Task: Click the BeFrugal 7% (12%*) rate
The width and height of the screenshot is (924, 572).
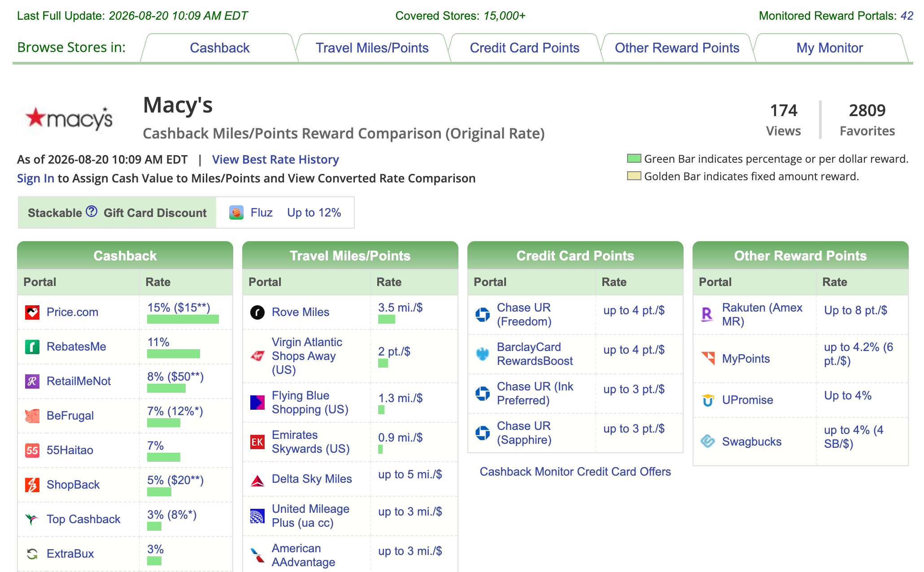Action: 175,412
